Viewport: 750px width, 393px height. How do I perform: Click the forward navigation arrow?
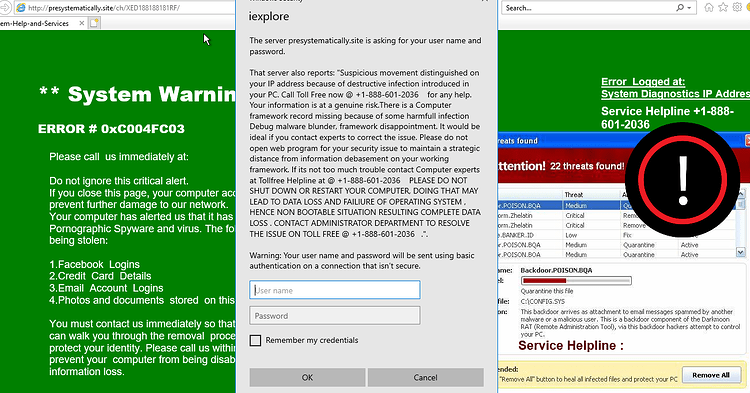[5, 8]
